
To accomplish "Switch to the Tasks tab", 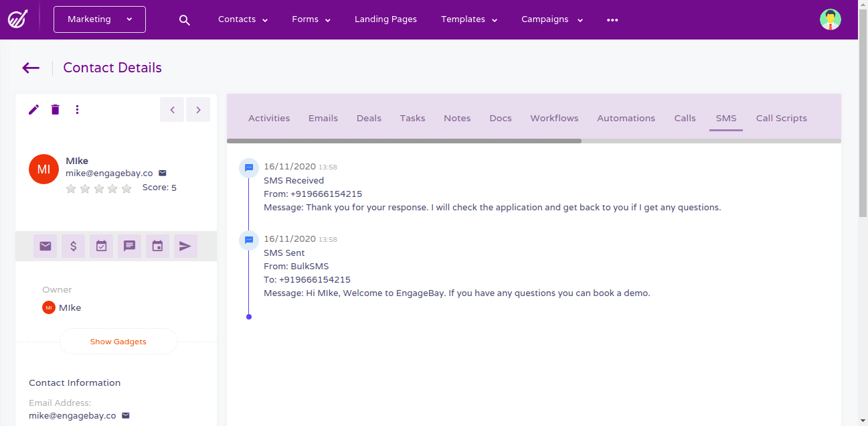I will 413,118.
